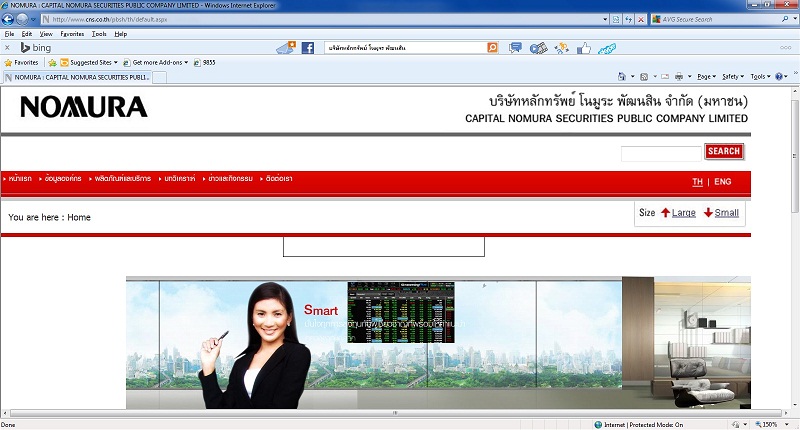Open Get more Add-ons dropdown
The height and width of the screenshot is (430, 800).
[x=156, y=62]
